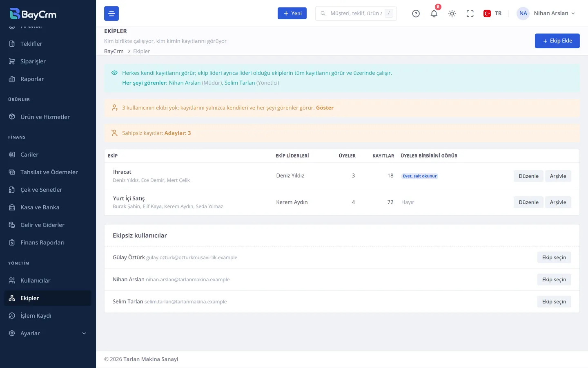The width and height of the screenshot is (588, 368).
Task: Click Göster link in warning banner
Action: (x=325, y=108)
